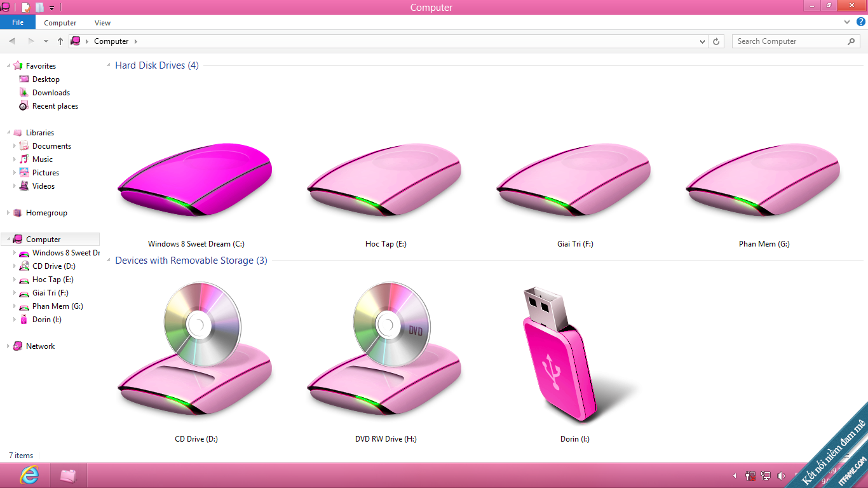Screen dimensions: 868x488
Task: Collapse the Favorites tree node
Action: pyautogui.click(x=8, y=66)
